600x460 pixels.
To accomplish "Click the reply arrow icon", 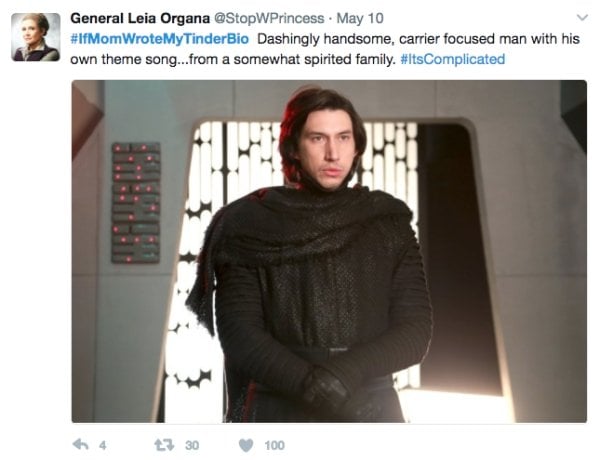I will click(x=81, y=445).
